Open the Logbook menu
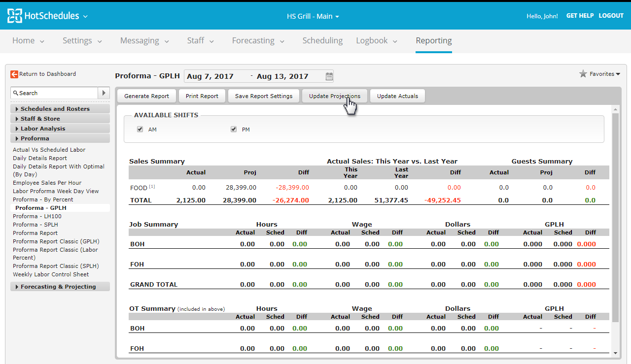This screenshot has height=364, width=631. (x=377, y=41)
